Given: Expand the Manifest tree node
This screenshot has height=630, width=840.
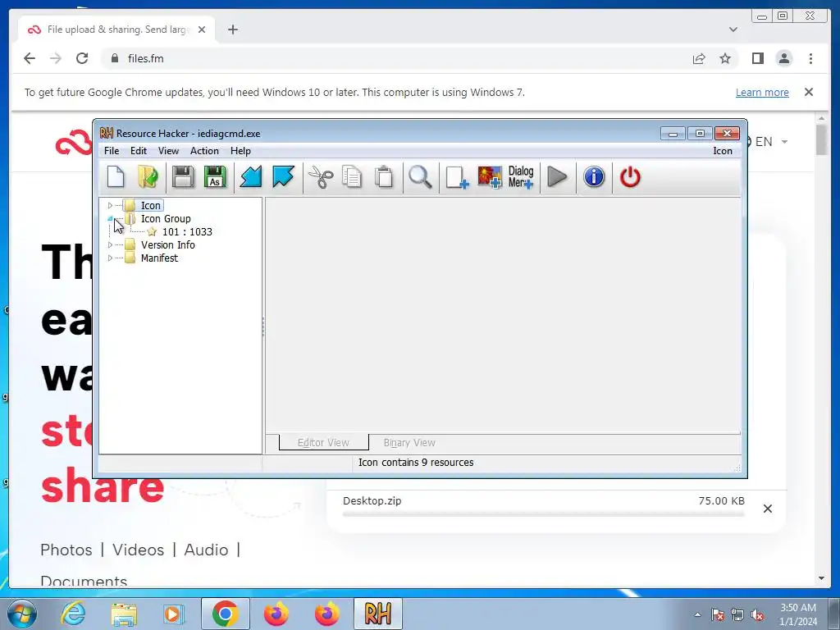Looking at the screenshot, I should click(110, 258).
